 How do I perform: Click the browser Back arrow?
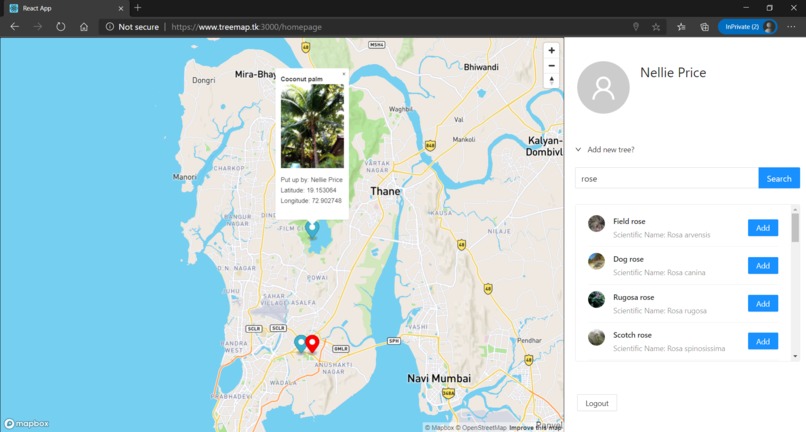(14, 27)
